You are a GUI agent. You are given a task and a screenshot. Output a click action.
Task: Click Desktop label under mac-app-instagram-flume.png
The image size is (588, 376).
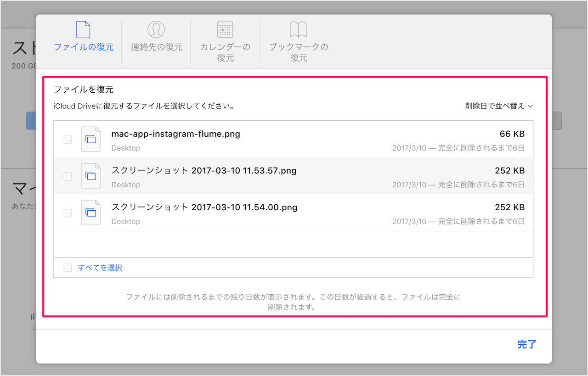126,148
